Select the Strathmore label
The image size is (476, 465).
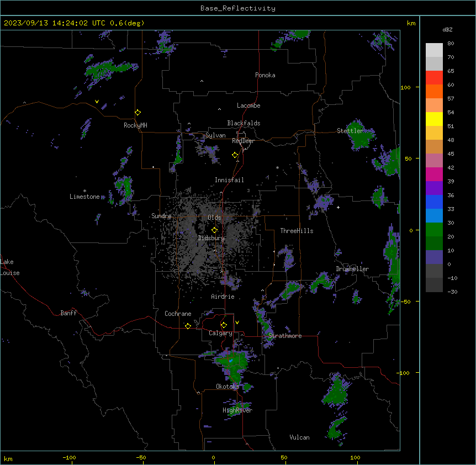(285, 336)
